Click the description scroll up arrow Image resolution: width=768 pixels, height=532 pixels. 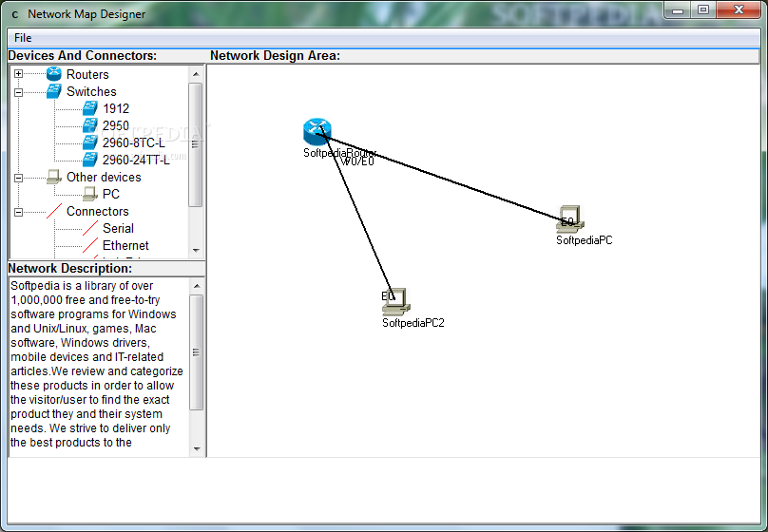coord(197,286)
